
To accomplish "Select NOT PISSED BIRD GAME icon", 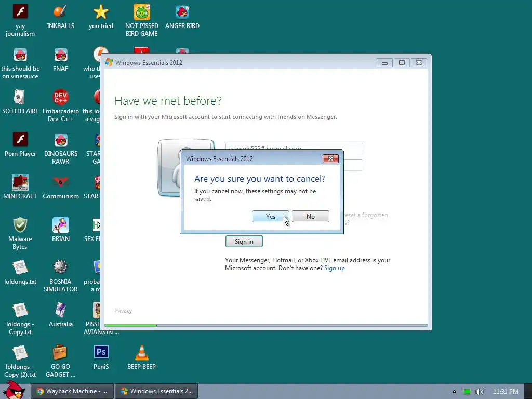I will (141, 20).
